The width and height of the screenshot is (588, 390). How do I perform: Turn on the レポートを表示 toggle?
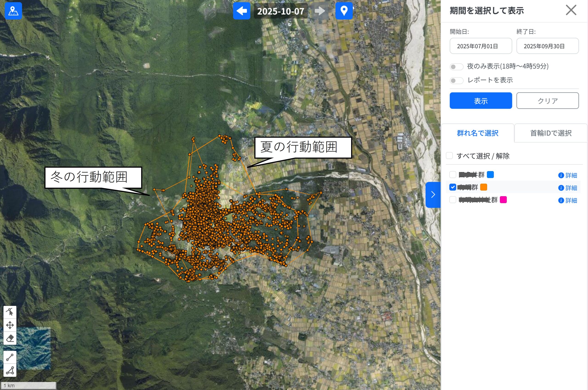click(x=456, y=80)
